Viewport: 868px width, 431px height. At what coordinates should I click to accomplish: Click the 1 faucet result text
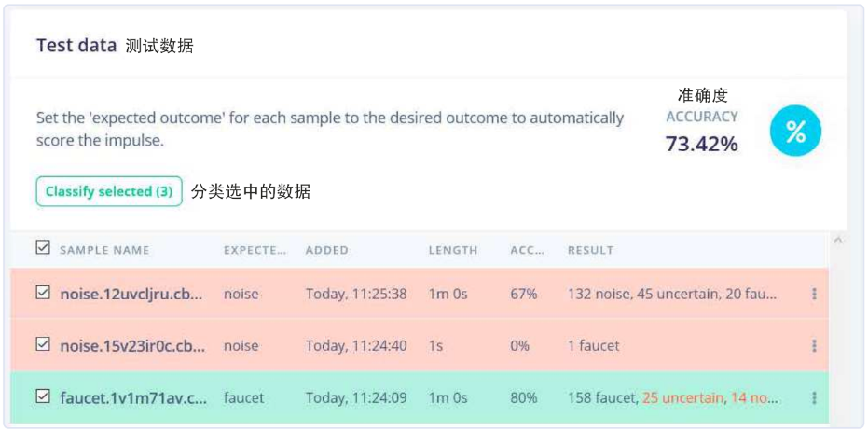pos(593,346)
